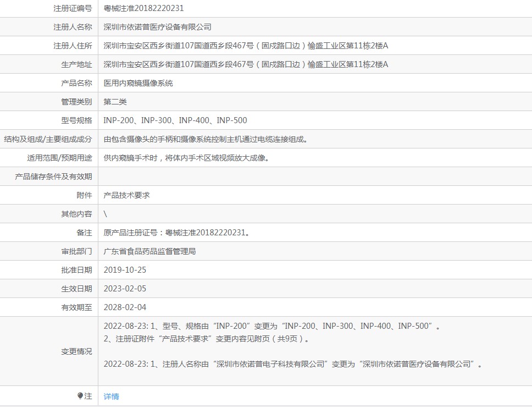Select model list INP-200、INP-300、INP-400、INP-500
Viewport: 532px width, 408px height.
(175, 120)
